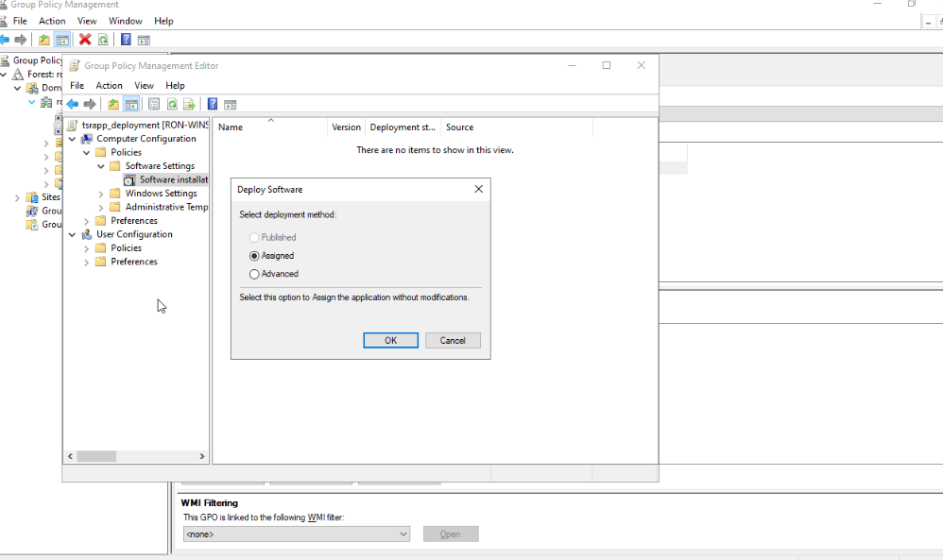943x560 pixels.
Task: Select the Published radio option
Action: click(x=254, y=238)
